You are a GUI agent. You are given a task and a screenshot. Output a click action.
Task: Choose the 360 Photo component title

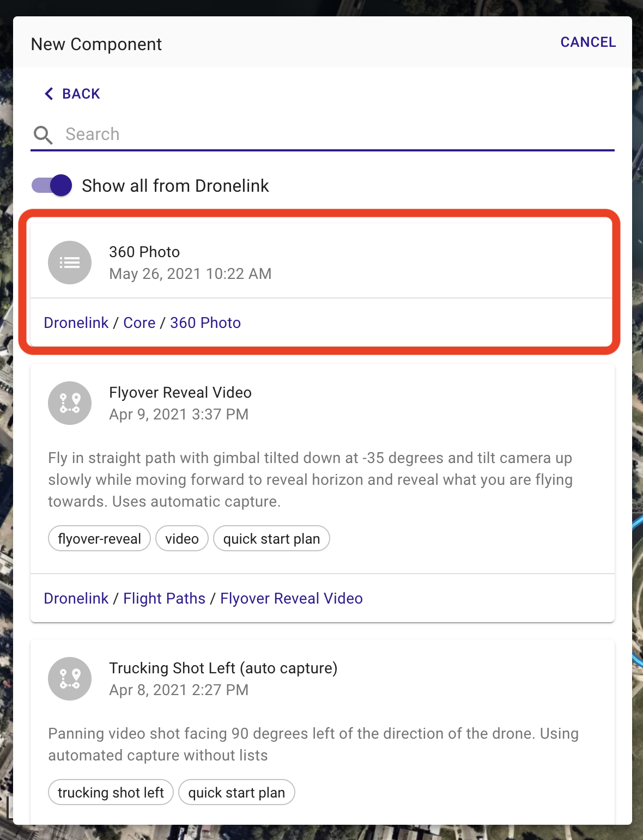144,252
